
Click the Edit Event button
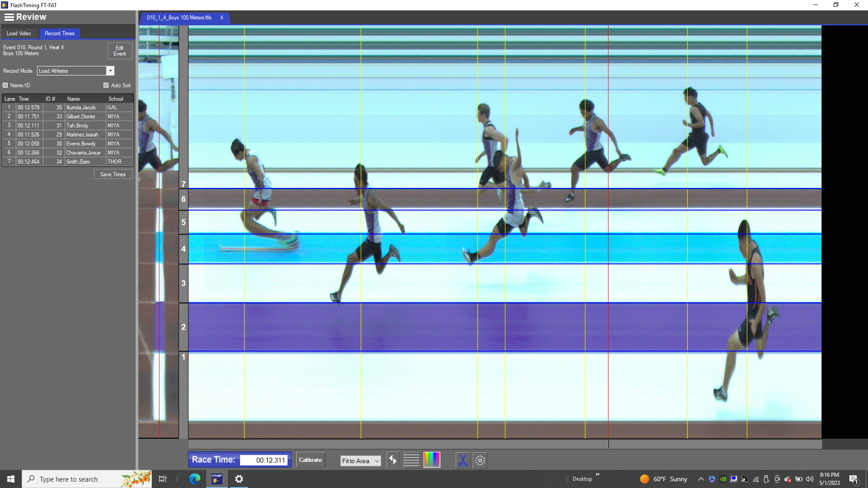pos(120,51)
